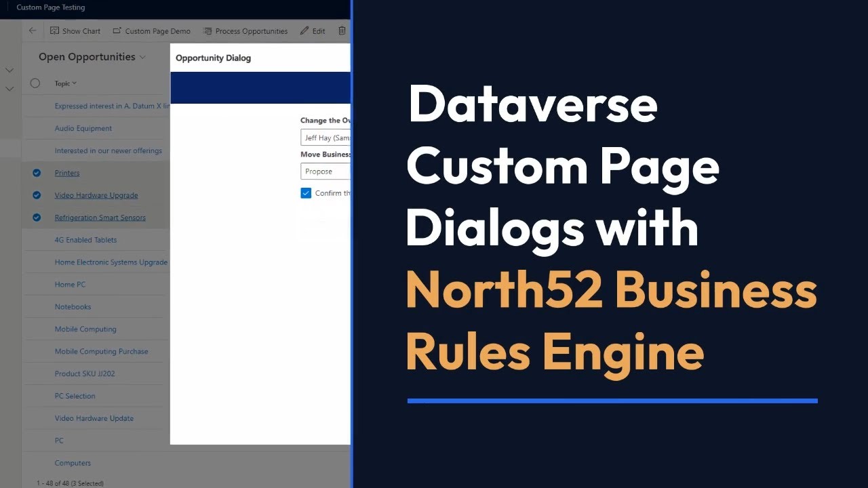
Task: Click the Custom Page Demo icon
Action: [x=117, y=30]
